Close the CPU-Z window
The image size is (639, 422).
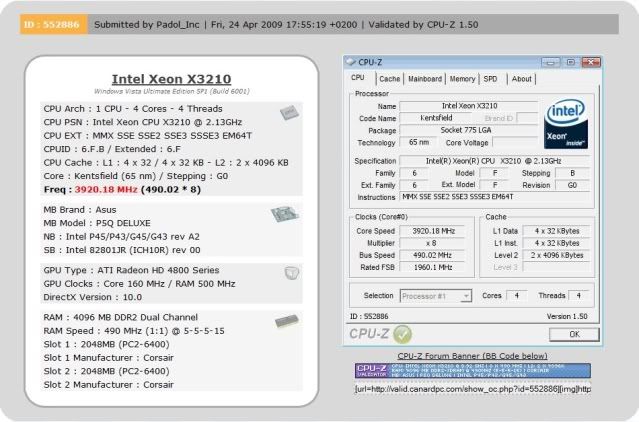point(591,62)
